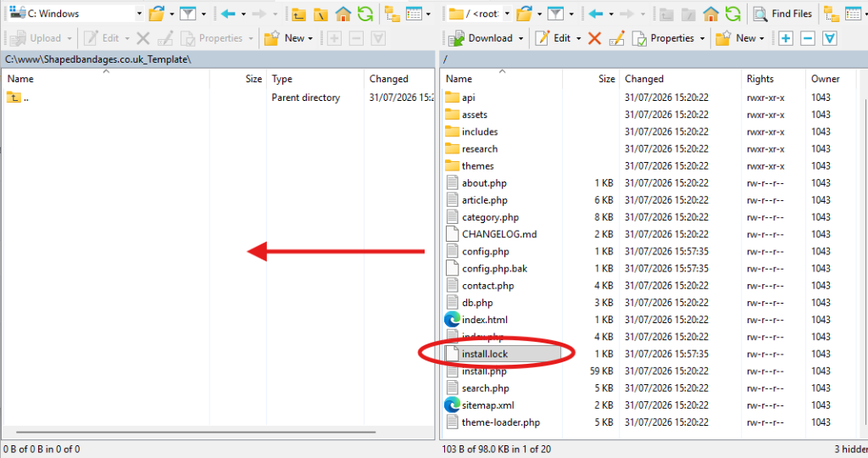The height and width of the screenshot is (458, 868).
Task: Go back in the local panel history
Action: coord(228,14)
